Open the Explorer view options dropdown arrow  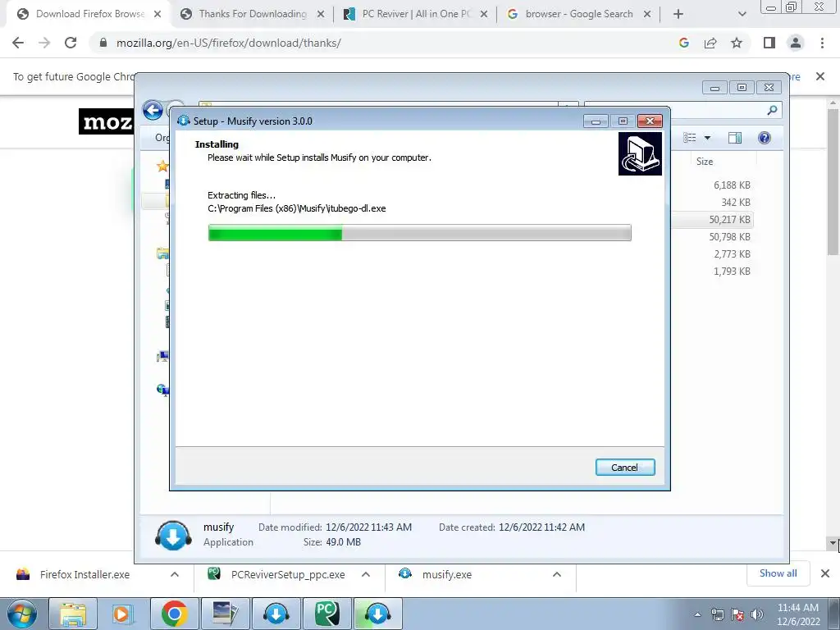coord(707,138)
